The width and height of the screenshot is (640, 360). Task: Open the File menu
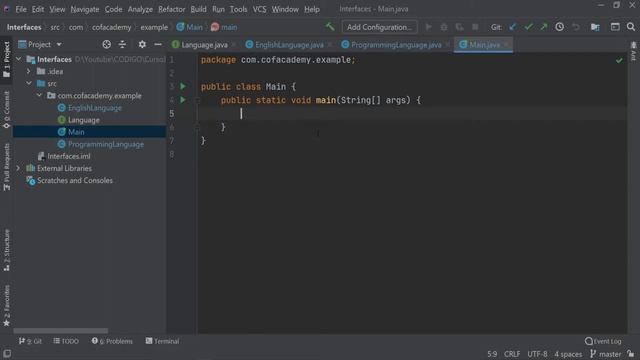pos(21,9)
